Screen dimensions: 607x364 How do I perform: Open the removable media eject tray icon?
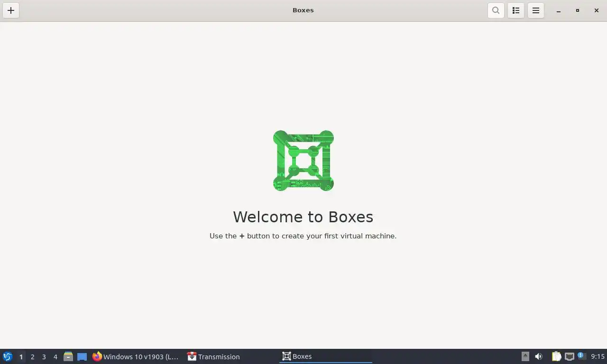pos(525,356)
